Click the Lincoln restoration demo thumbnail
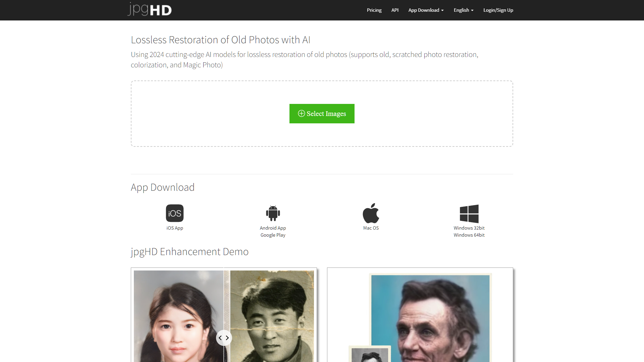This screenshot has width=644, height=362. (420, 314)
